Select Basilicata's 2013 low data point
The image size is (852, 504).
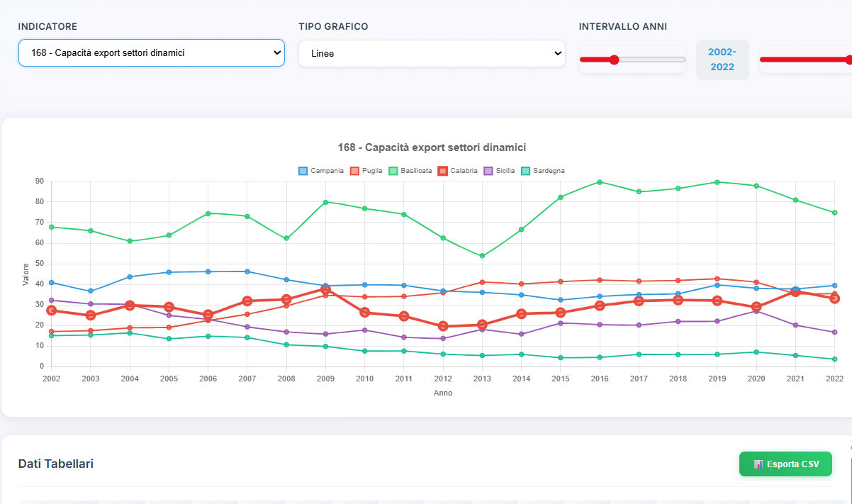(x=482, y=256)
